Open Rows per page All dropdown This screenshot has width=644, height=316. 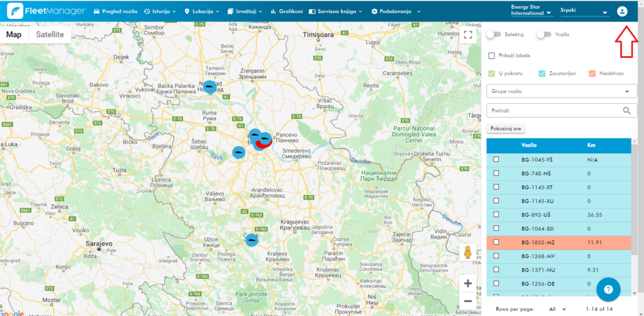click(558, 309)
